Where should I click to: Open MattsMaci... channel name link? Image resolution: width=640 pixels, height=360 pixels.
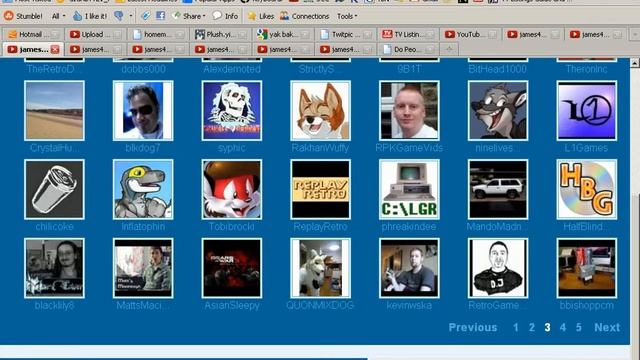pyautogui.click(x=142, y=305)
